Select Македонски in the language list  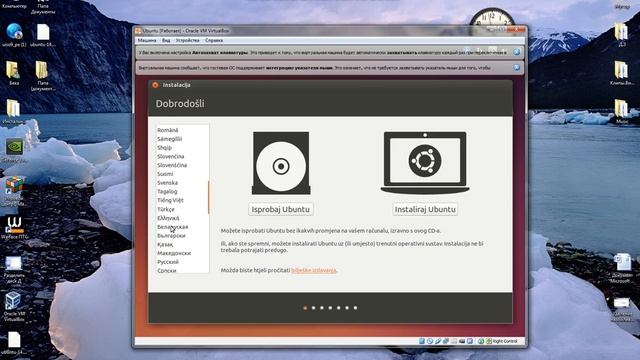pyautogui.click(x=174, y=253)
